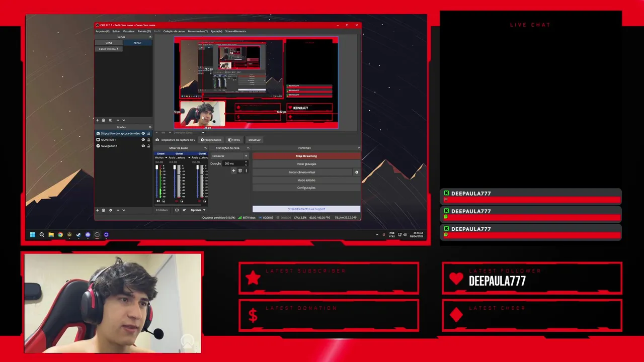
Task: Open the mixer Options dropdown
Action: [x=197, y=210]
